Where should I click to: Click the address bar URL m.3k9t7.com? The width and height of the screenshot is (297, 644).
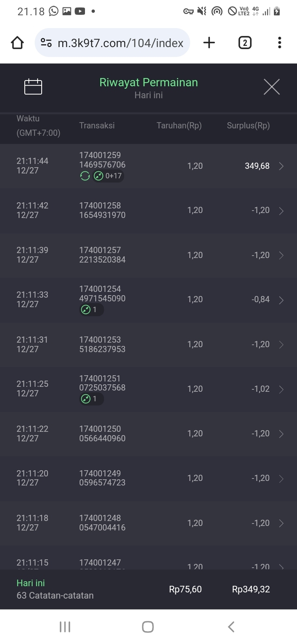point(120,43)
